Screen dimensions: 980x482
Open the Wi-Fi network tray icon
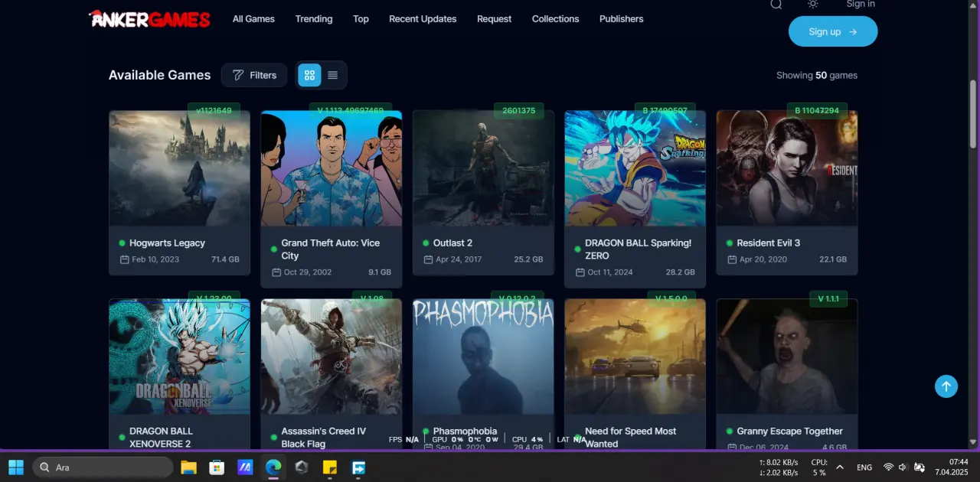[x=888, y=467]
